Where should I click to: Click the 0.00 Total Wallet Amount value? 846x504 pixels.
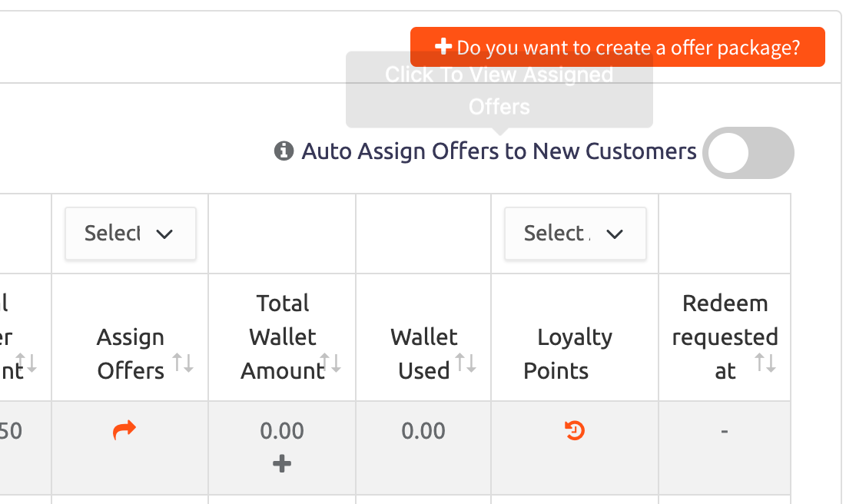[x=282, y=431]
